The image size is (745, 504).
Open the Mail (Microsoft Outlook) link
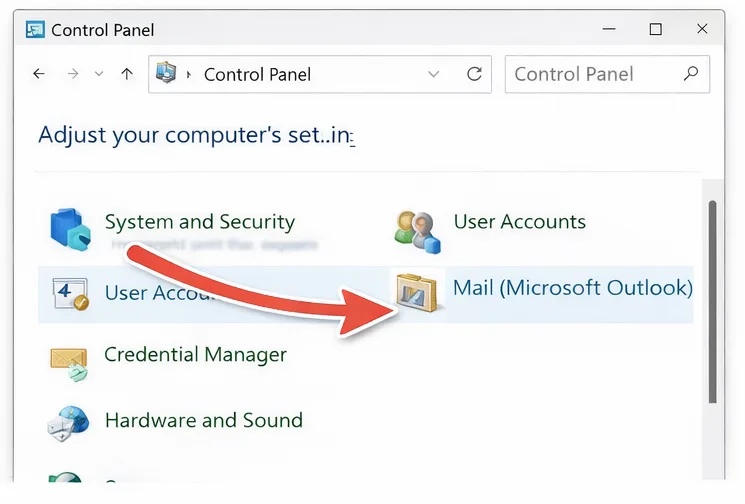point(572,288)
